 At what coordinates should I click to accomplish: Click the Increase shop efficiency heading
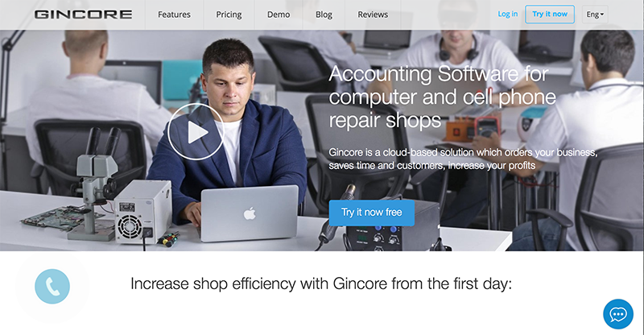point(321,283)
